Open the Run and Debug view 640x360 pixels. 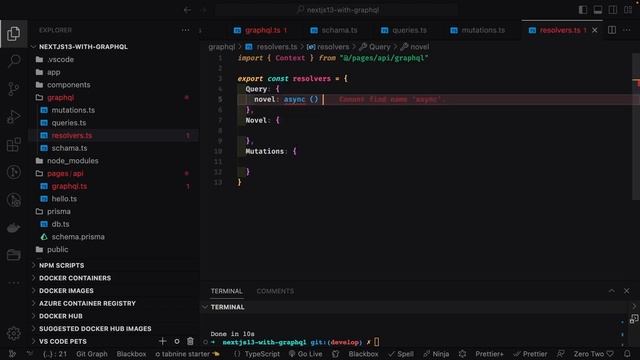(x=13, y=117)
